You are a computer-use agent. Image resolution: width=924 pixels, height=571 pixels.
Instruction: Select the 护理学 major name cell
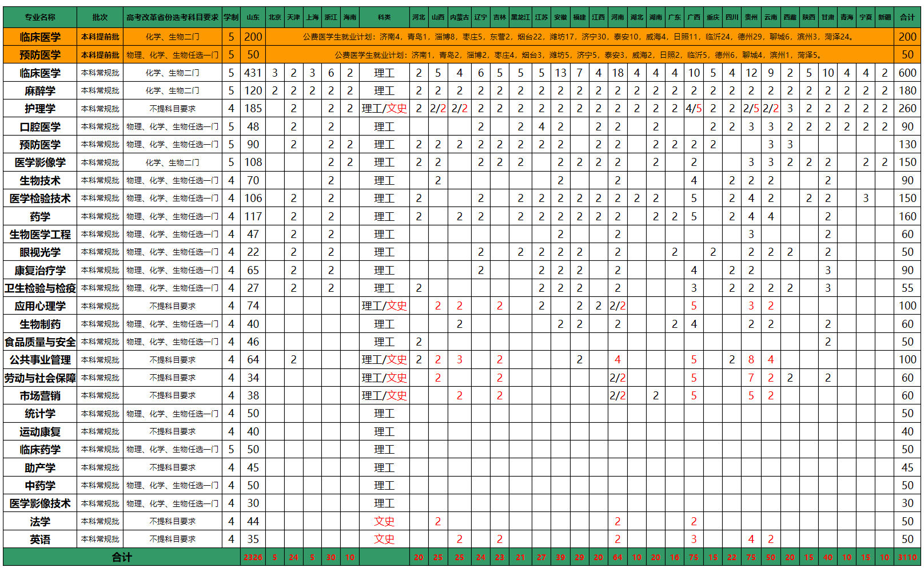40,108
